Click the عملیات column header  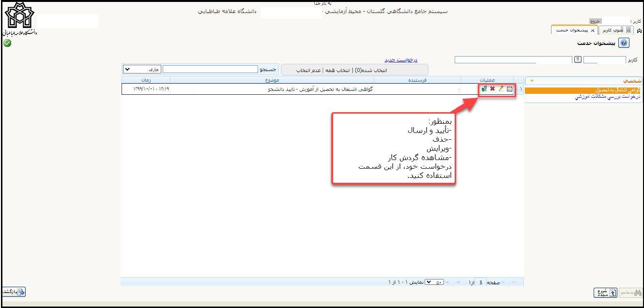(x=487, y=80)
